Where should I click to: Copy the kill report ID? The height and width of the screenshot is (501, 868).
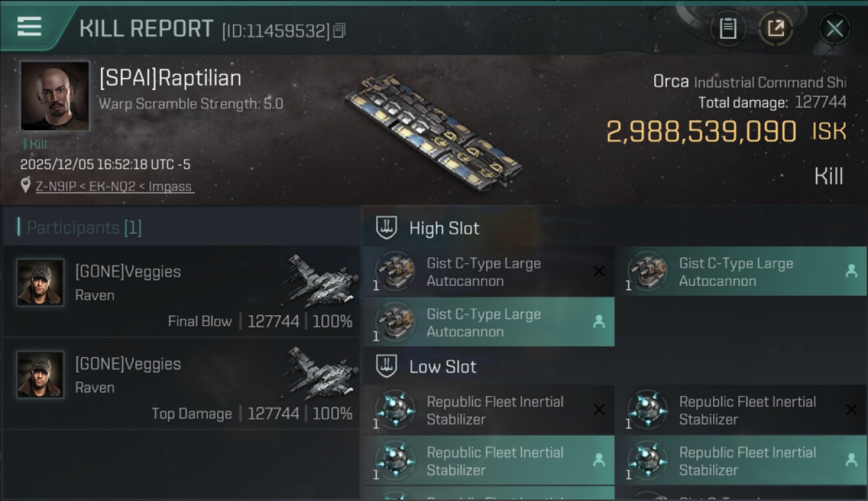tap(339, 31)
